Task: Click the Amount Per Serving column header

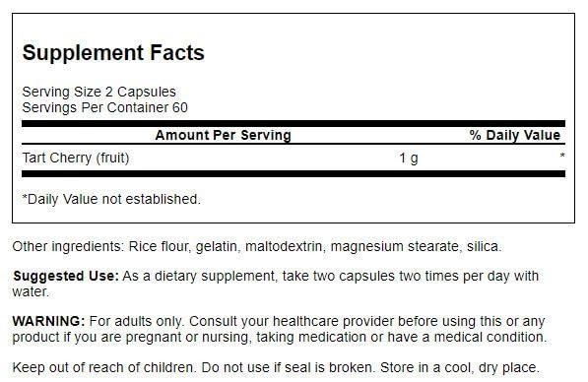Action: click(x=224, y=135)
